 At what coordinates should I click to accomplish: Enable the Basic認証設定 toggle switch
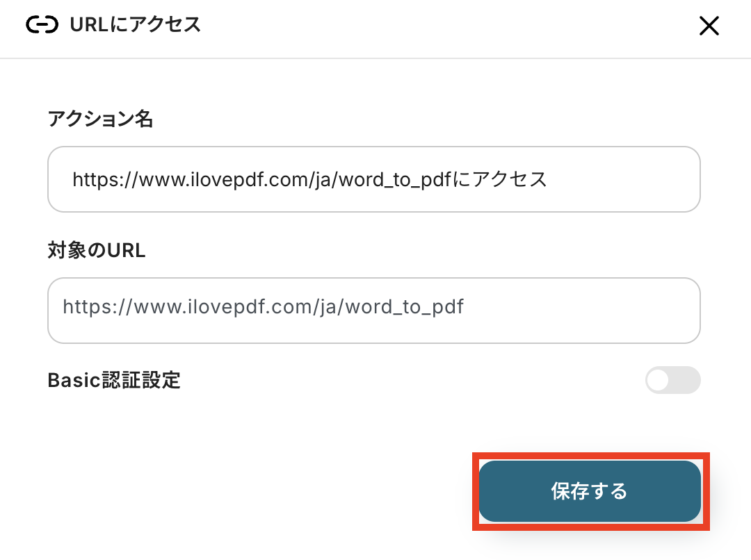(672, 380)
